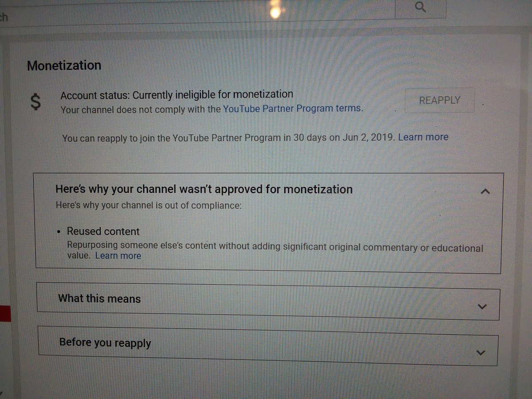
Task: Click the What this means title
Action: [99, 298]
